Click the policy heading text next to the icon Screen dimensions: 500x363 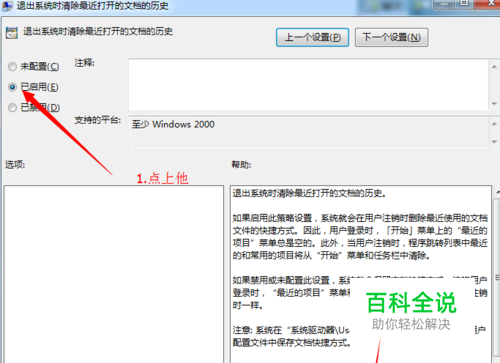98,32
